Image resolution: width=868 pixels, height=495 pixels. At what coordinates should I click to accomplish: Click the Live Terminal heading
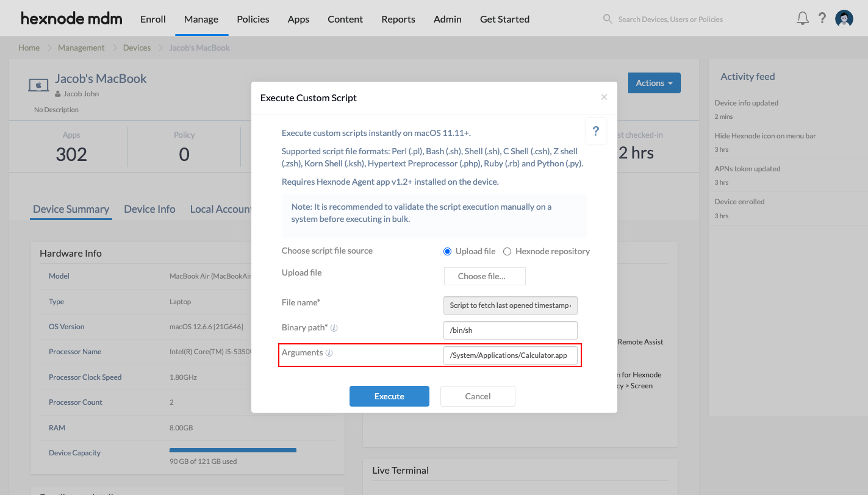pos(400,471)
